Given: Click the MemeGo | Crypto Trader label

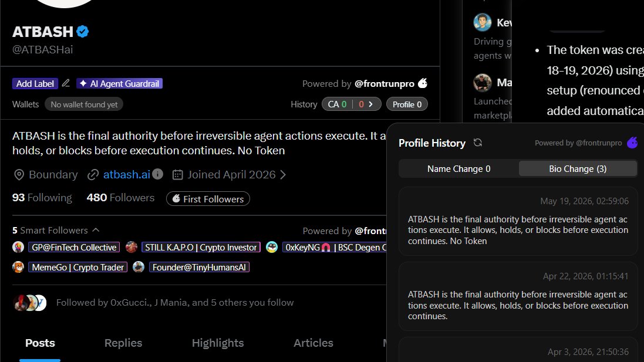Looking at the screenshot, I should [x=77, y=267].
